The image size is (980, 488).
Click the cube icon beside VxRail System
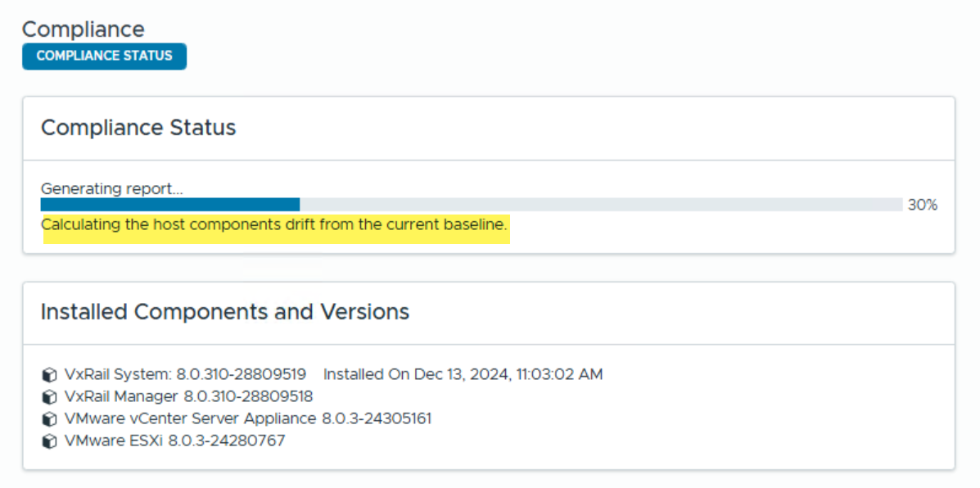[x=49, y=375]
